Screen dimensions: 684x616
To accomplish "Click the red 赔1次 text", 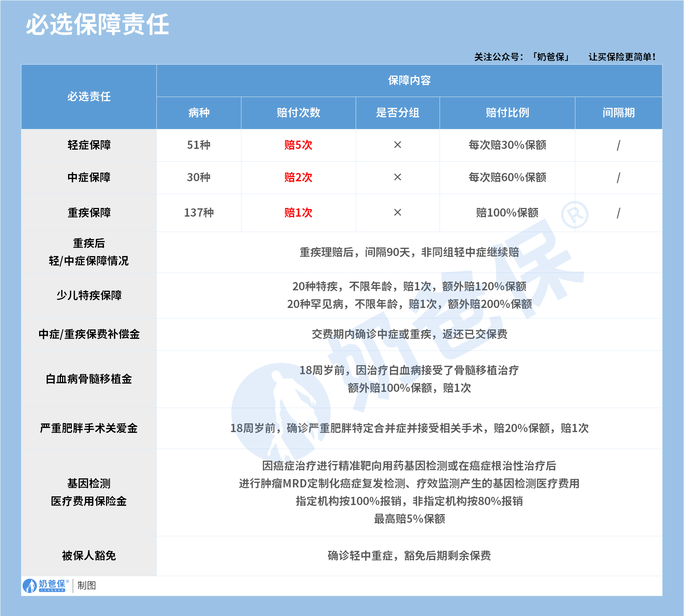I will (298, 212).
